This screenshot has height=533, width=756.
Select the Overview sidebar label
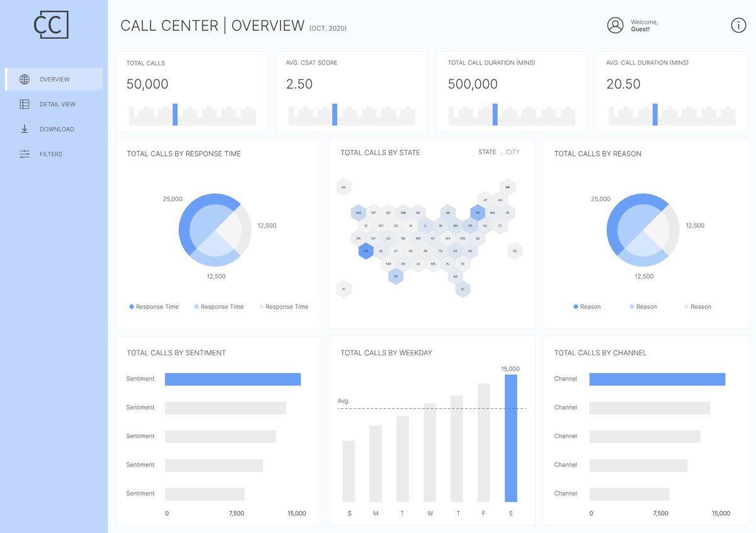click(x=55, y=79)
